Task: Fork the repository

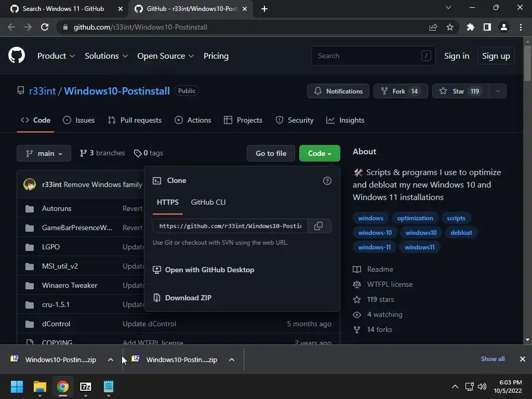Action: [401, 91]
